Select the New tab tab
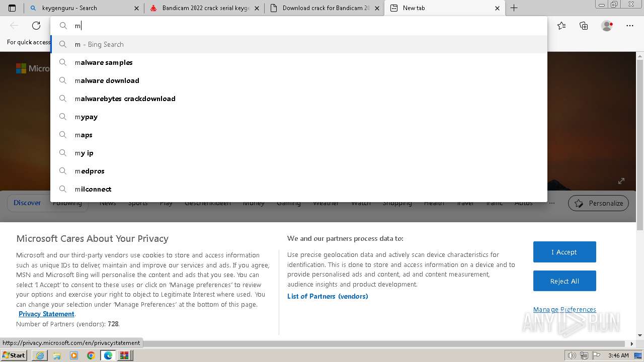This screenshot has height=362, width=644. tap(445, 8)
